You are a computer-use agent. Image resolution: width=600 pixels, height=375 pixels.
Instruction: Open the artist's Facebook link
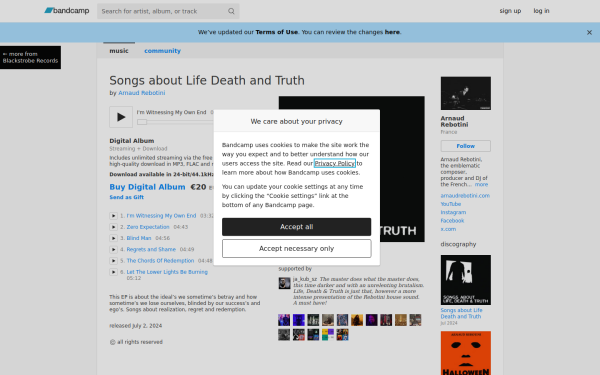click(452, 221)
